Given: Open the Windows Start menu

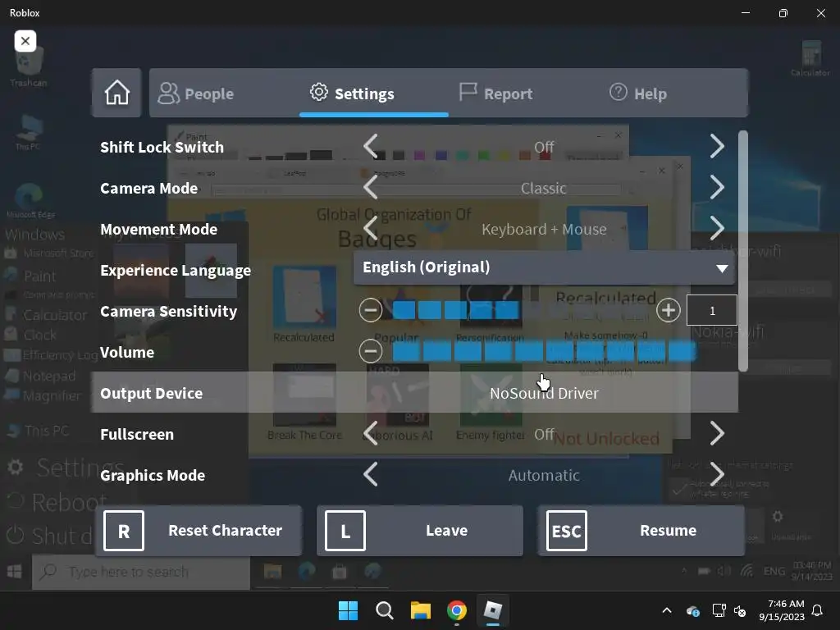Looking at the screenshot, I should tap(348, 610).
